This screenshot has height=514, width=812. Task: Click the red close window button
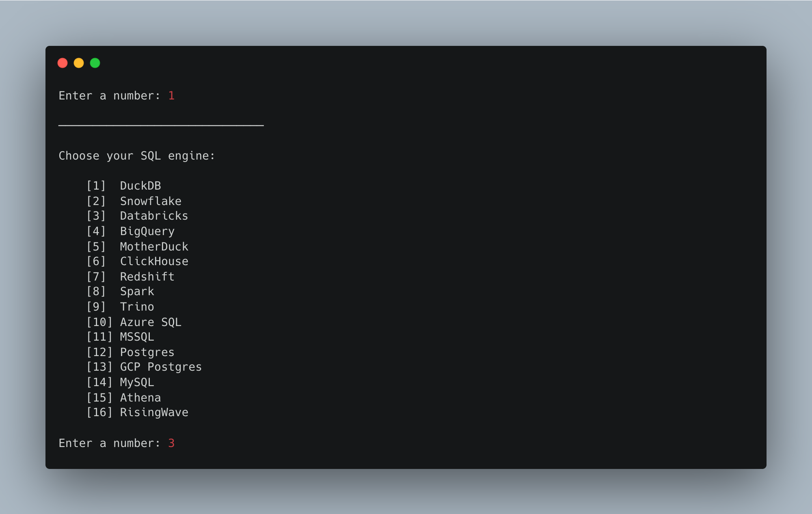point(63,63)
